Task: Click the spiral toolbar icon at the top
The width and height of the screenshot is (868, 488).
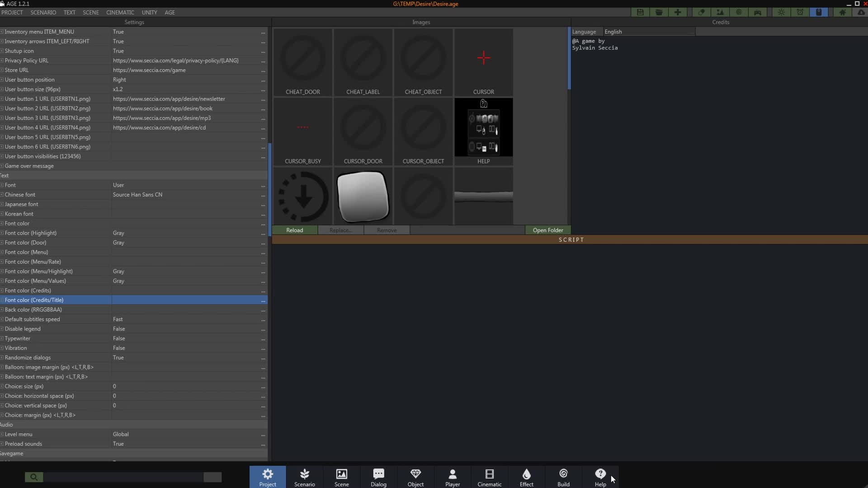Action: point(739,12)
